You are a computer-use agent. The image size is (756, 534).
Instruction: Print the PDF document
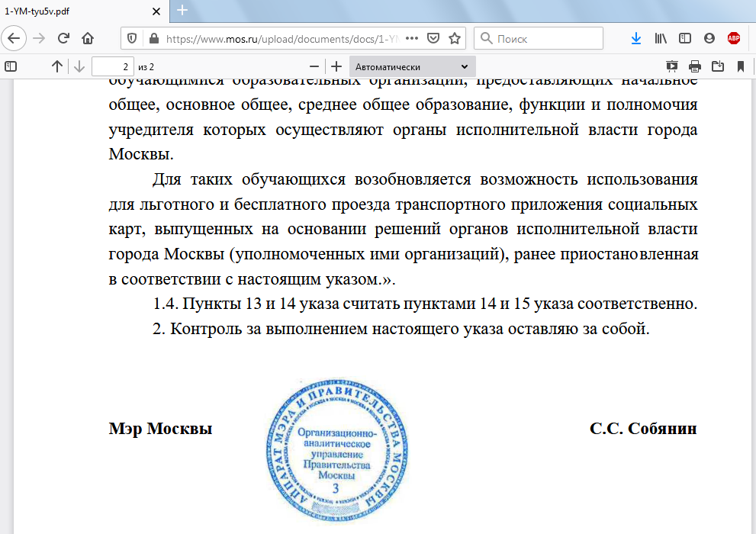tap(695, 66)
